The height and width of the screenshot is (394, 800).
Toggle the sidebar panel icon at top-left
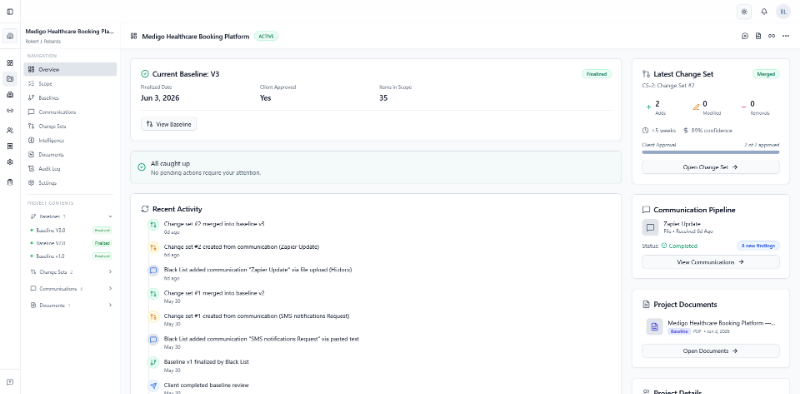(10, 11)
